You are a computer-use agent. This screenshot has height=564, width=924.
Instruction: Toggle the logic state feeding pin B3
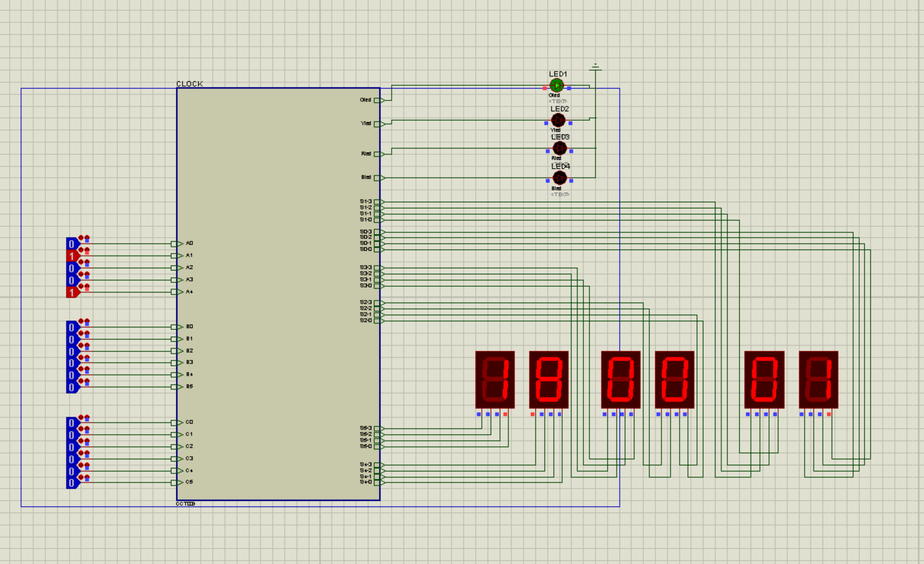click(72, 363)
